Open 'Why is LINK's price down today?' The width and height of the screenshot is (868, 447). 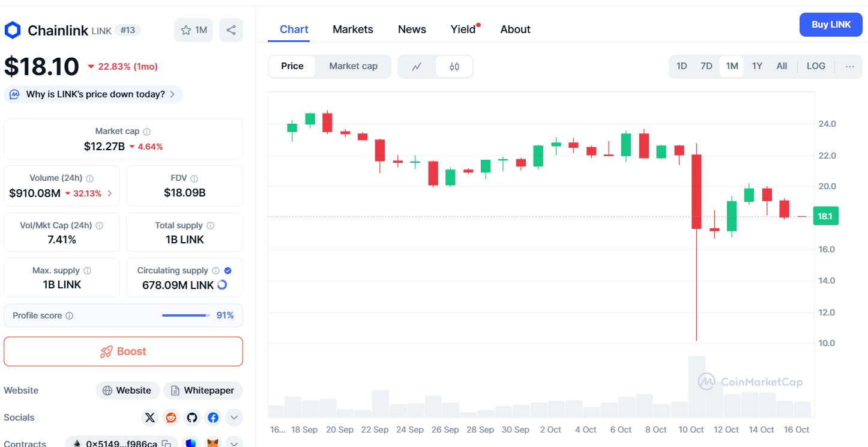(x=94, y=94)
